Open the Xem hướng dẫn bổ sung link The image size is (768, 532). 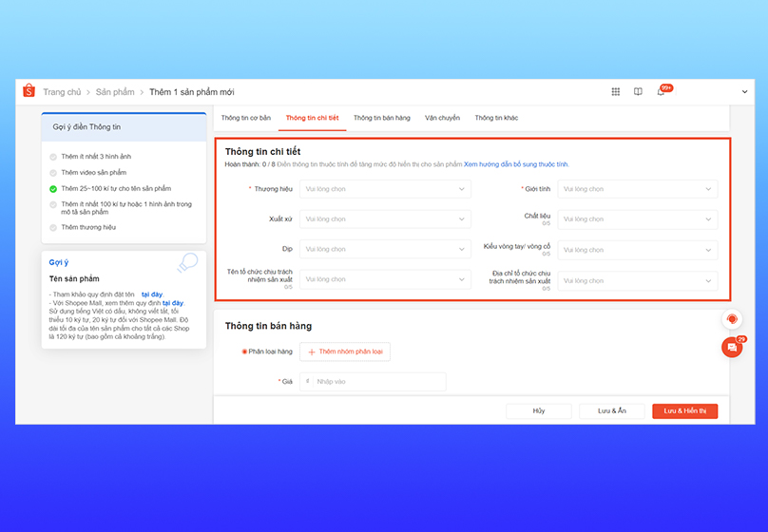click(x=516, y=164)
